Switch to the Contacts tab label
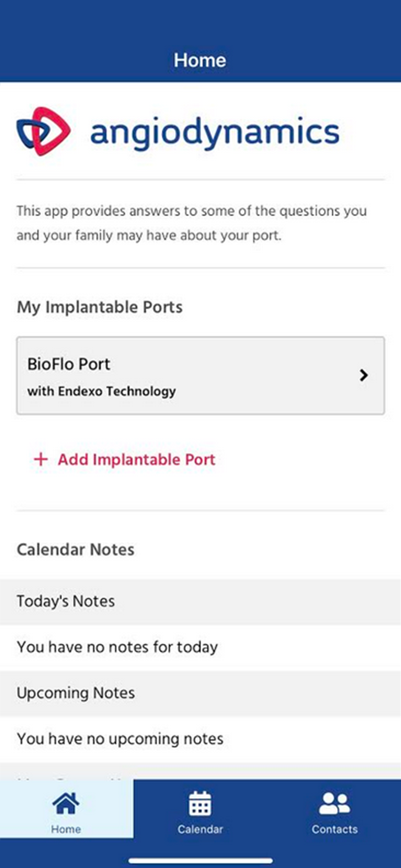This screenshot has height=868, width=401. (x=334, y=829)
